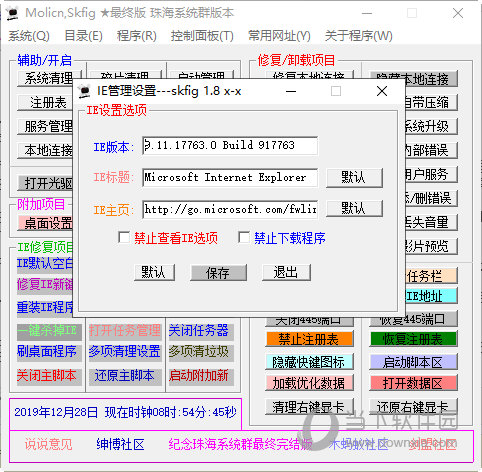The height and width of the screenshot is (472, 482).
Task: Click the 还原右键显卡 button
Action: pyautogui.click(x=413, y=407)
